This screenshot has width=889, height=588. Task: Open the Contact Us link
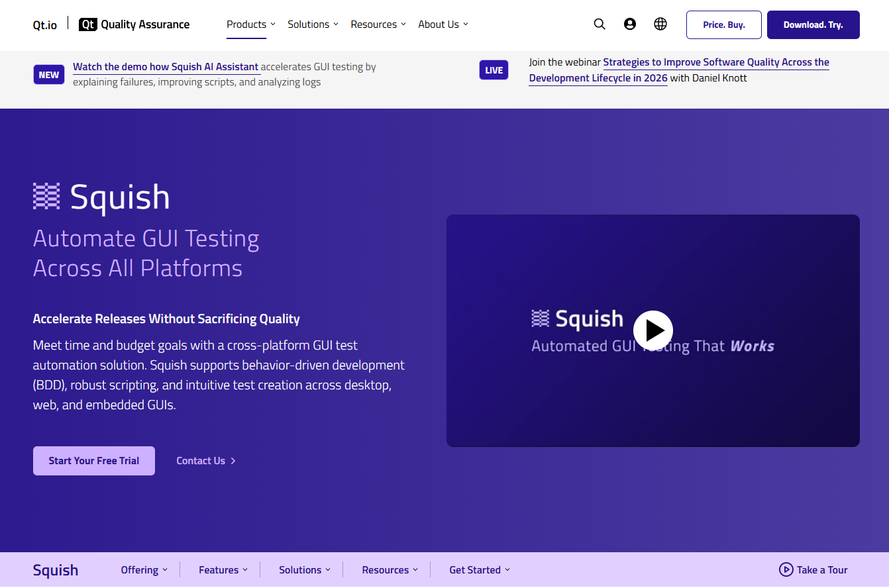pos(205,461)
